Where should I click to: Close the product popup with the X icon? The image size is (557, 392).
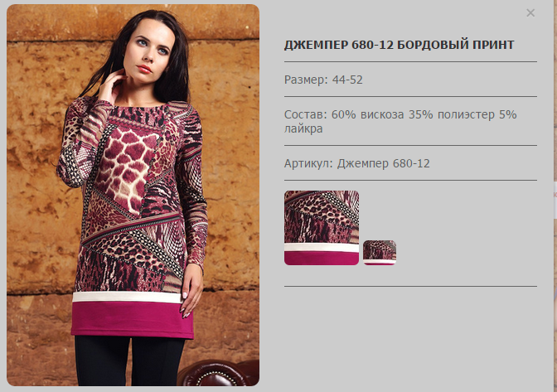pos(530,13)
